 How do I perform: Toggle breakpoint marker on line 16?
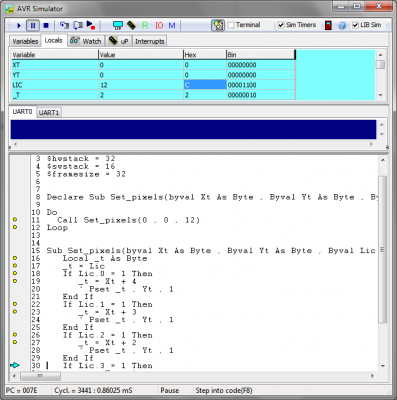click(15, 258)
